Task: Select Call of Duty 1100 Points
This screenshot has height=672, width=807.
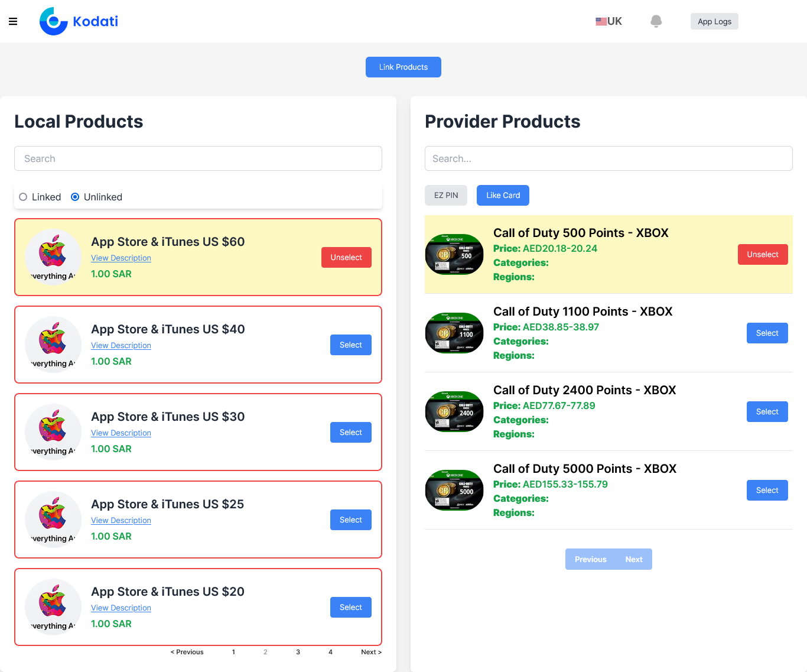Action: click(x=767, y=333)
